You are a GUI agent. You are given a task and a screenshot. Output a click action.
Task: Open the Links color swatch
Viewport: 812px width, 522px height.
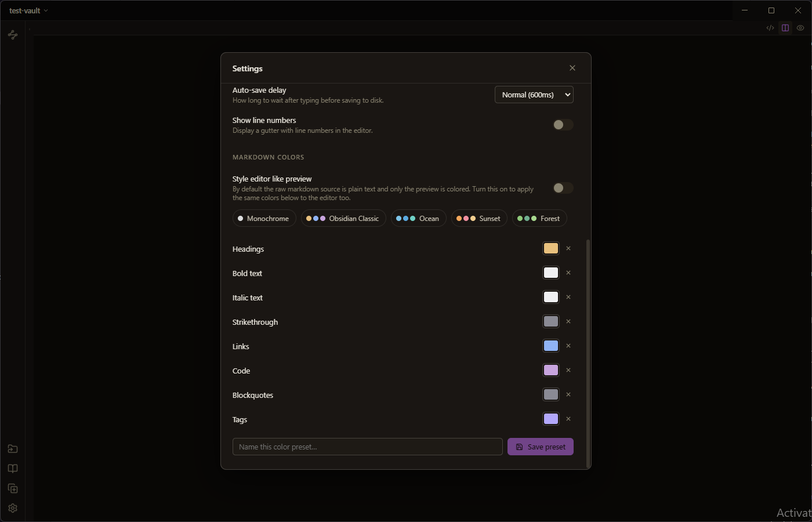[551, 346]
